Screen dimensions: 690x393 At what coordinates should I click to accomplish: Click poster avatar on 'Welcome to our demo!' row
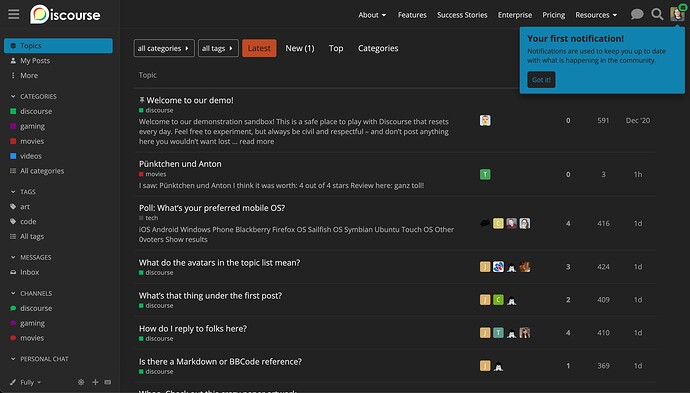pyautogui.click(x=485, y=120)
